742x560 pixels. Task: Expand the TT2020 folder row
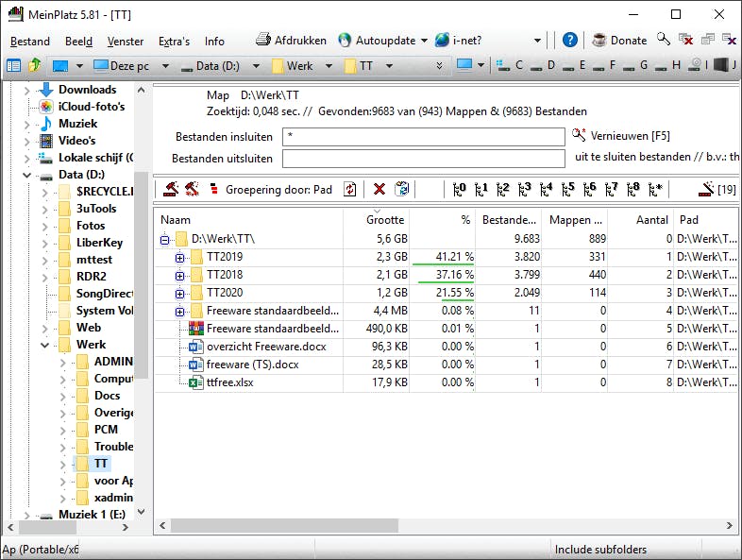point(179,294)
